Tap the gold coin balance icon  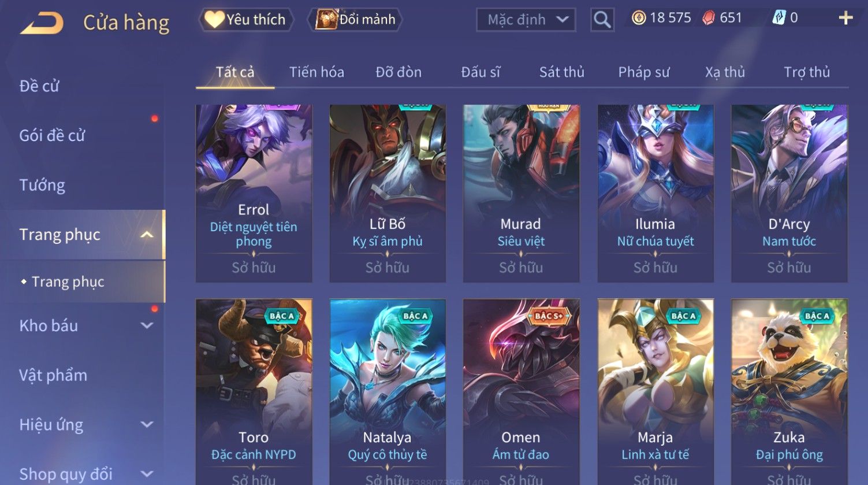pyautogui.click(x=638, y=18)
